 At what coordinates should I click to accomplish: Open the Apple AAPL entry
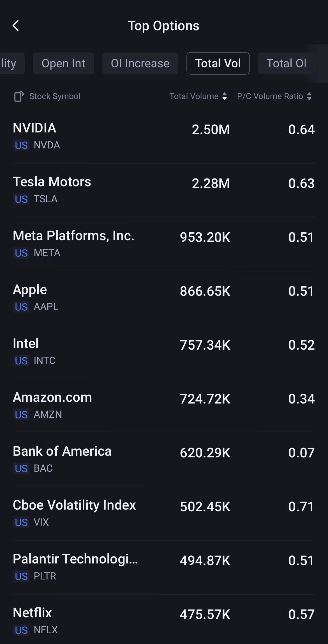click(x=164, y=298)
